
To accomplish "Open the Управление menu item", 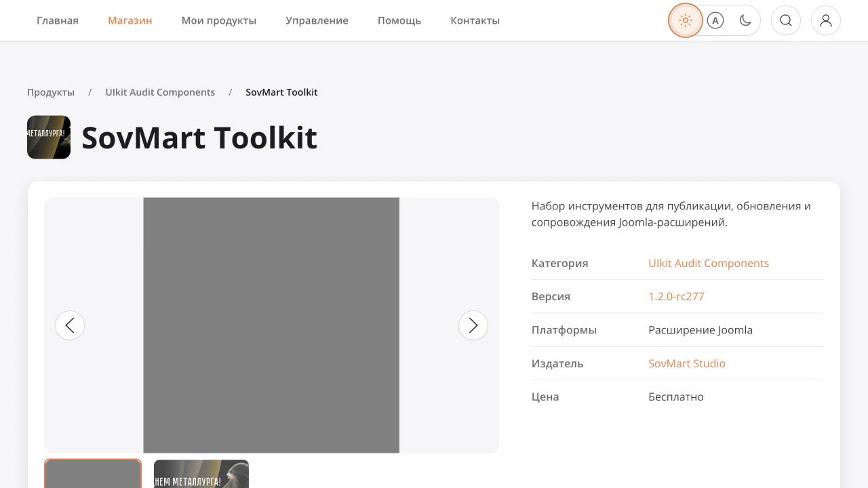I will click(x=317, y=20).
